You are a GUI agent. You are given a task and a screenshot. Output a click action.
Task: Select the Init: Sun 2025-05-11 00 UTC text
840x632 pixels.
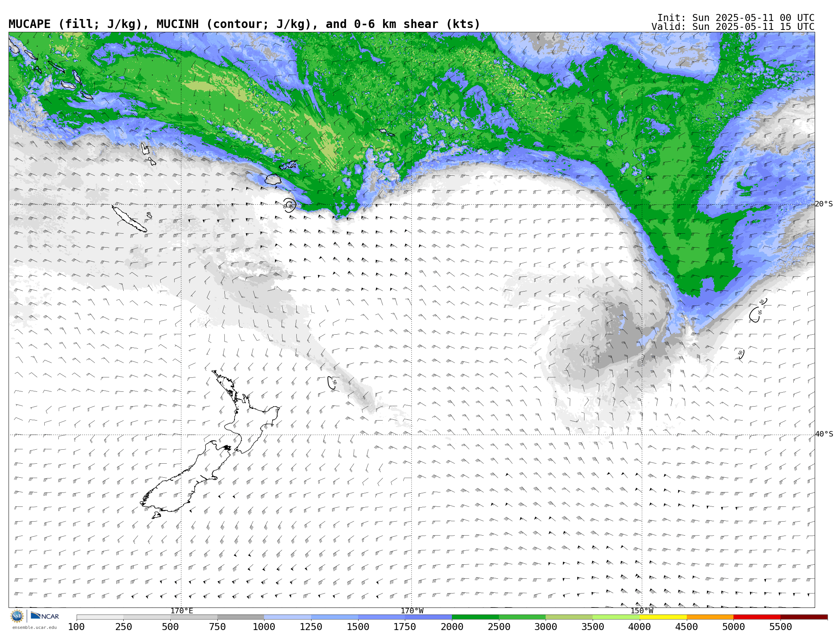tap(735, 18)
